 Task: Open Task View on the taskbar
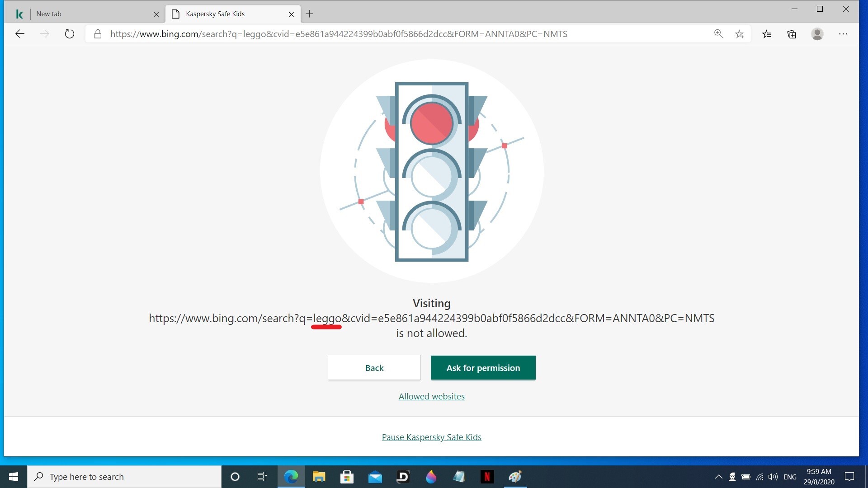click(x=262, y=477)
